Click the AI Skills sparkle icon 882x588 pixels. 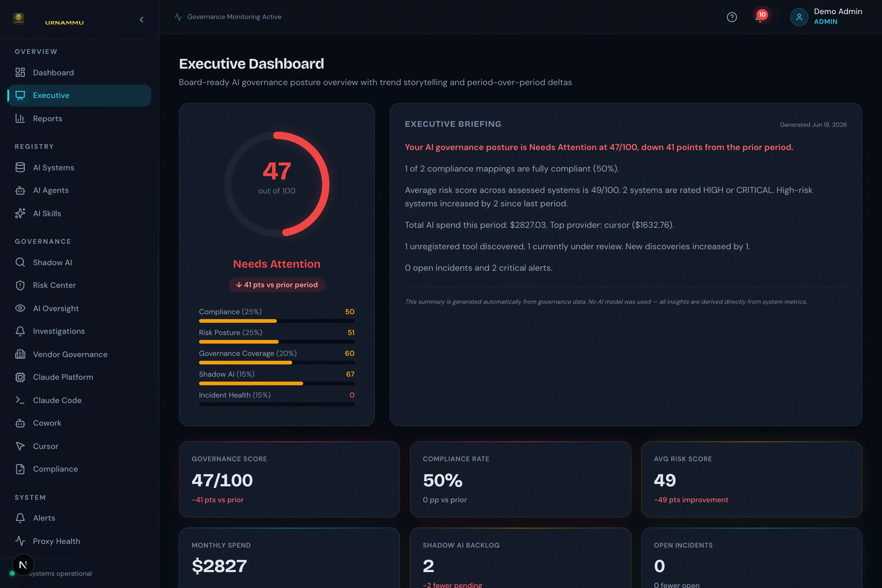point(20,213)
